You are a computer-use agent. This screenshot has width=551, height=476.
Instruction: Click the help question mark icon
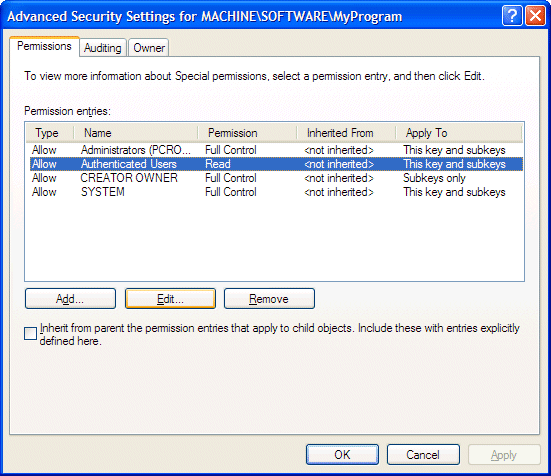pos(512,16)
